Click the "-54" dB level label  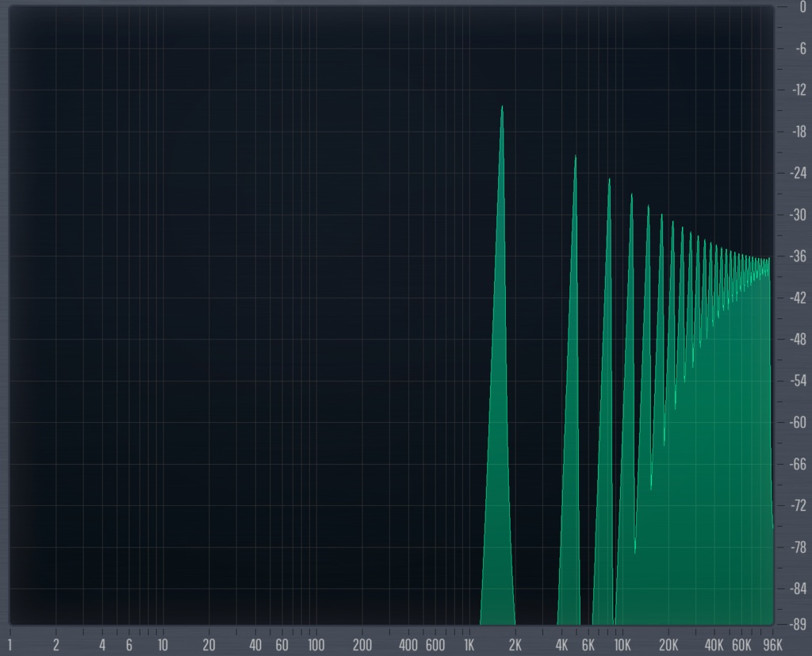coord(799,381)
